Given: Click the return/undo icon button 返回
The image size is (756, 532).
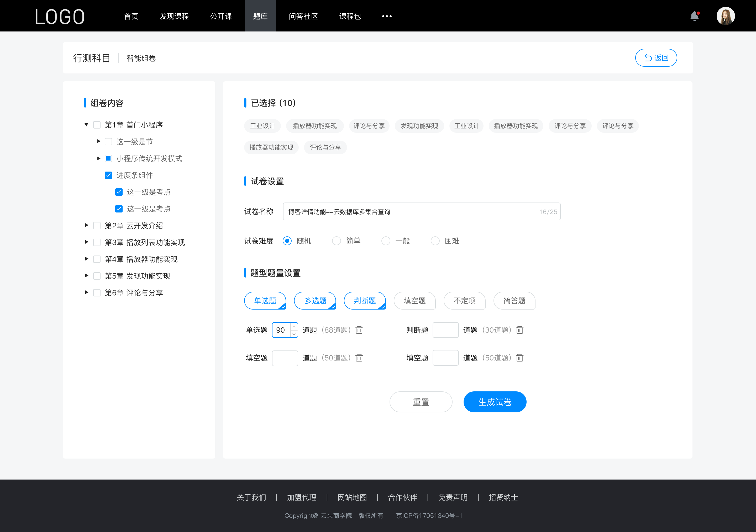Looking at the screenshot, I should click(x=656, y=57).
